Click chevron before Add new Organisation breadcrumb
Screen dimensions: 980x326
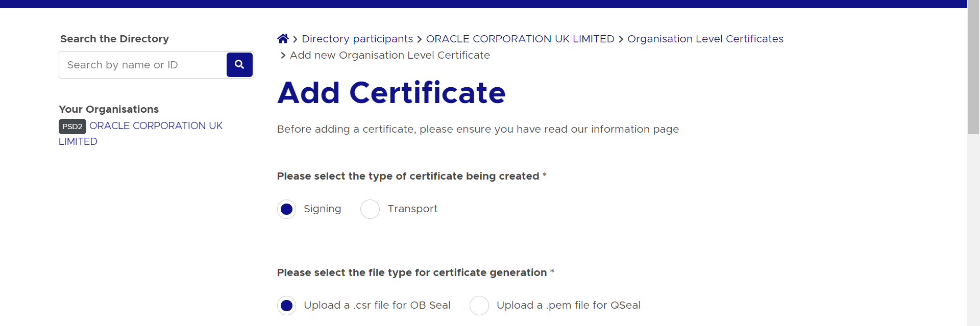pos(283,56)
